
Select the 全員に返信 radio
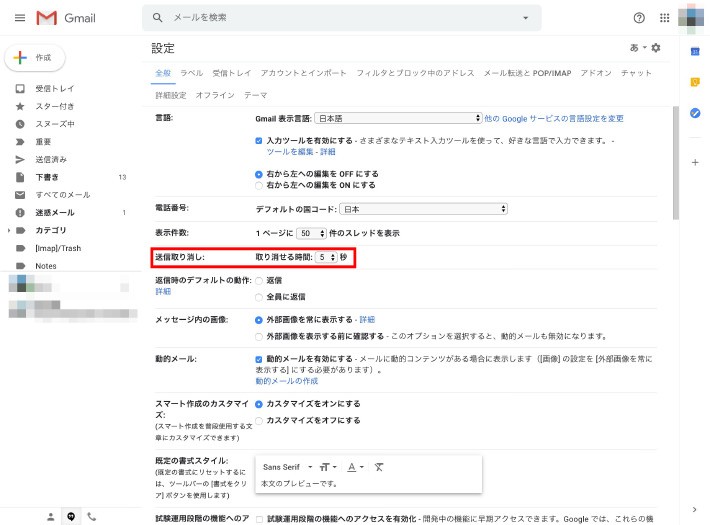tap(259, 297)
